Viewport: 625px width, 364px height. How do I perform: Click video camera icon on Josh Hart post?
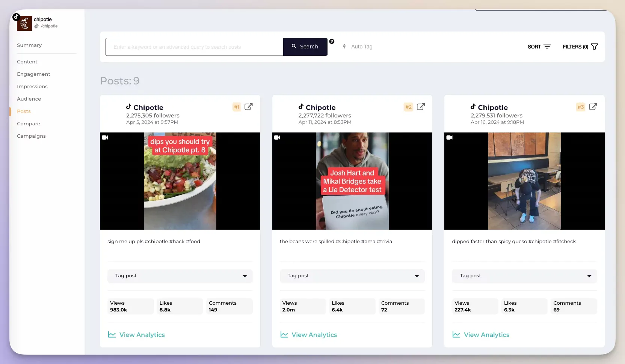[x=277, y=137]
